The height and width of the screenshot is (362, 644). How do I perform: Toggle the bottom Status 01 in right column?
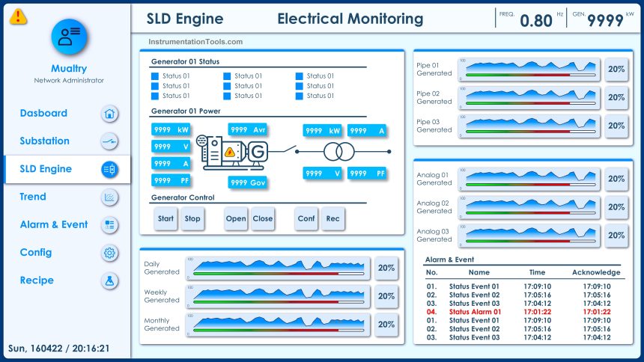(300, 96)
